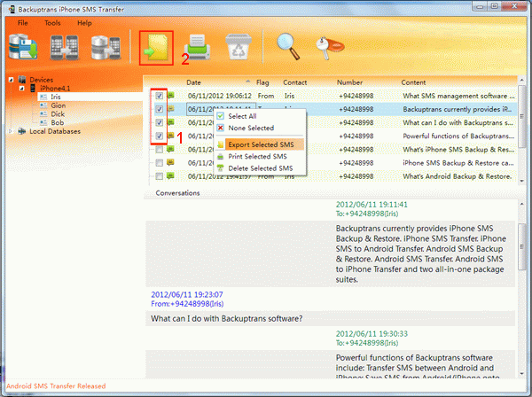Click the app icon in the title bar
Image resolution: width=532 pixels, height=397 pixels.
(x=12, y=9)
